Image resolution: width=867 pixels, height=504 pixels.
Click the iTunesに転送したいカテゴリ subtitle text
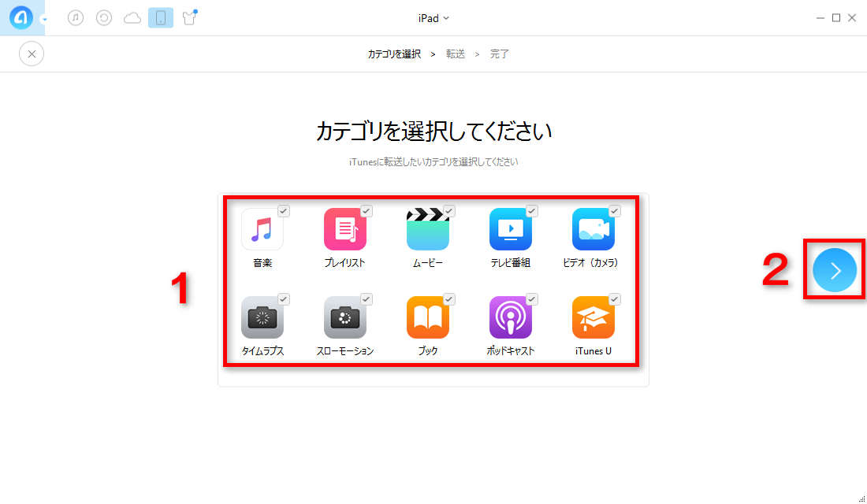[433, 162]
